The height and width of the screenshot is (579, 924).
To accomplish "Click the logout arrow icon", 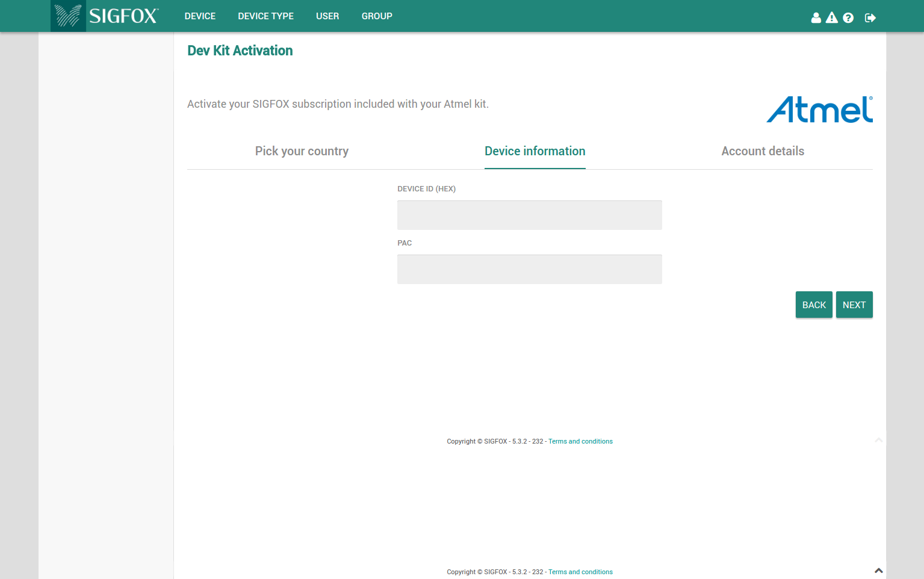I will (x=870, y=18).
